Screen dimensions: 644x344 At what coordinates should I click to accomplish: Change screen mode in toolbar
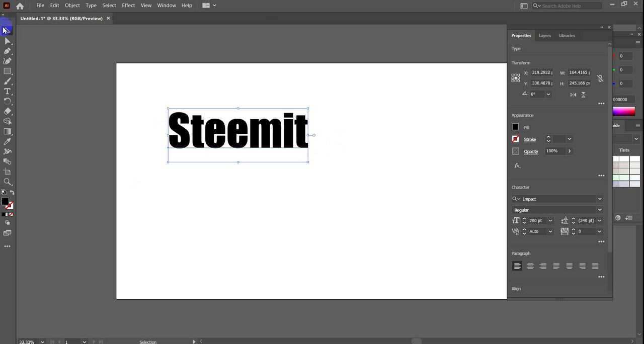[x=7, y=232]
